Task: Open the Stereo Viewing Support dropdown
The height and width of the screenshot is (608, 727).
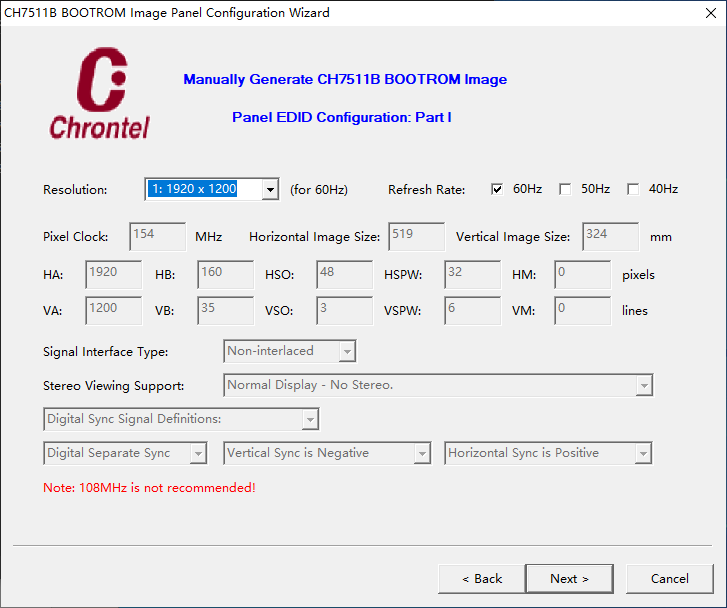Action: (x=644, y=385)
